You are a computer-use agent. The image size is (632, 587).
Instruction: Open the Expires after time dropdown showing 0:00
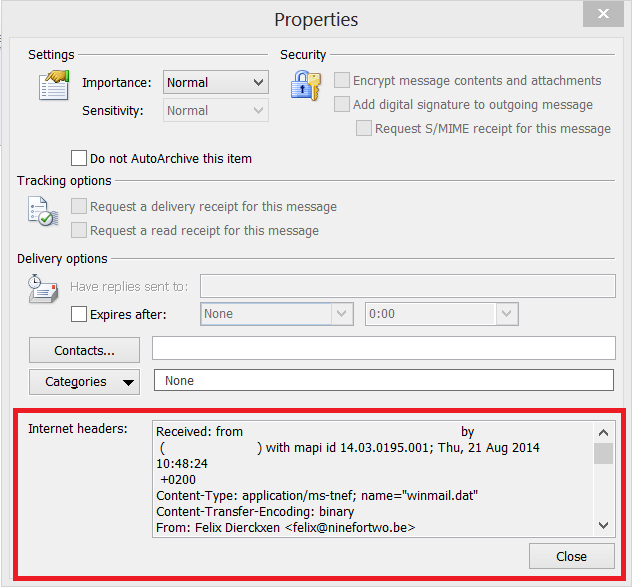(442, 314)
